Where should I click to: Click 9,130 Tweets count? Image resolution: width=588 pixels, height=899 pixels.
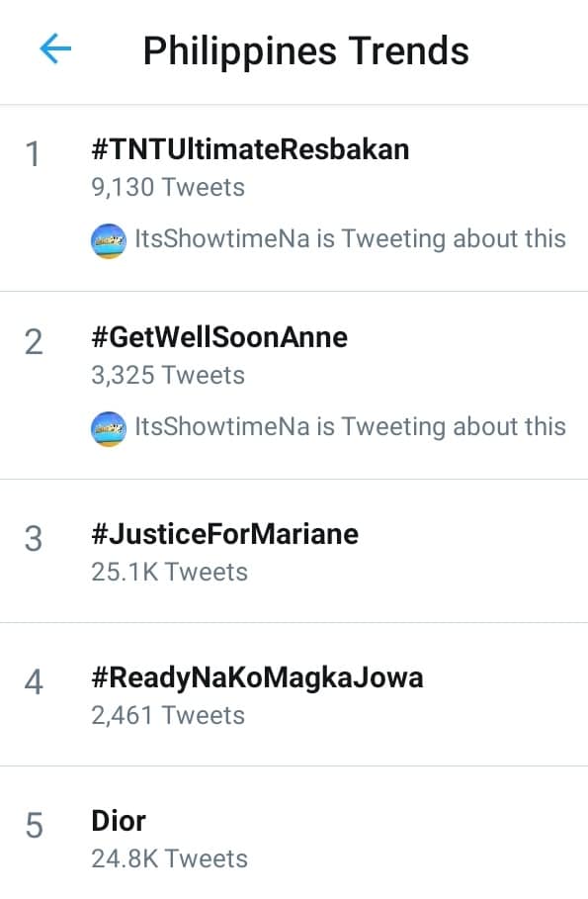[168, 188]
